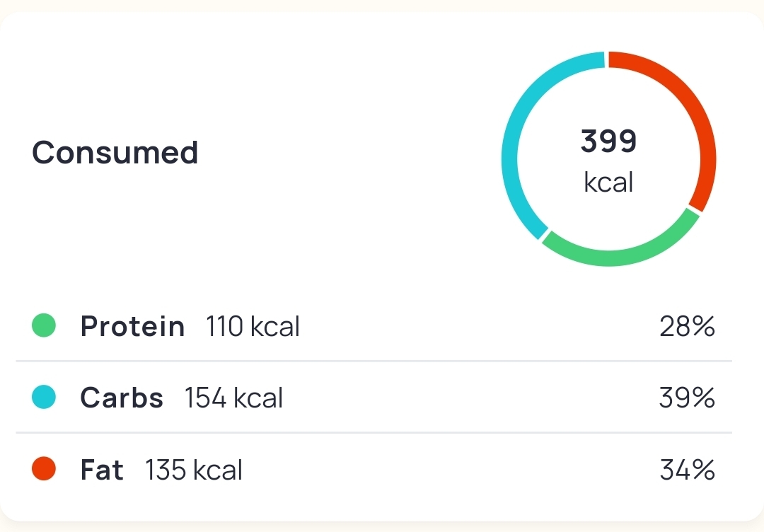This screenshot has height=532, width=764.
Task: Tap the 399 total in the chart center
Action: click(x=609, y=141)
